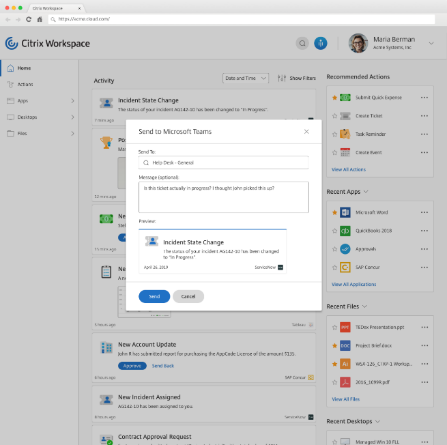The image size is (447, 445).
Task: Expand the Desktops sidebar chevron
Action: (x=73, y=117)
